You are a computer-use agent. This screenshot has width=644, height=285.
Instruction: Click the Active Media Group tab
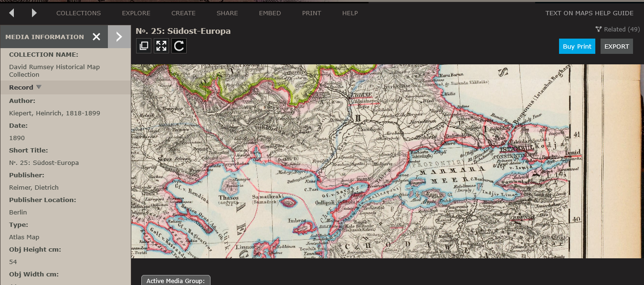(176, 280)
